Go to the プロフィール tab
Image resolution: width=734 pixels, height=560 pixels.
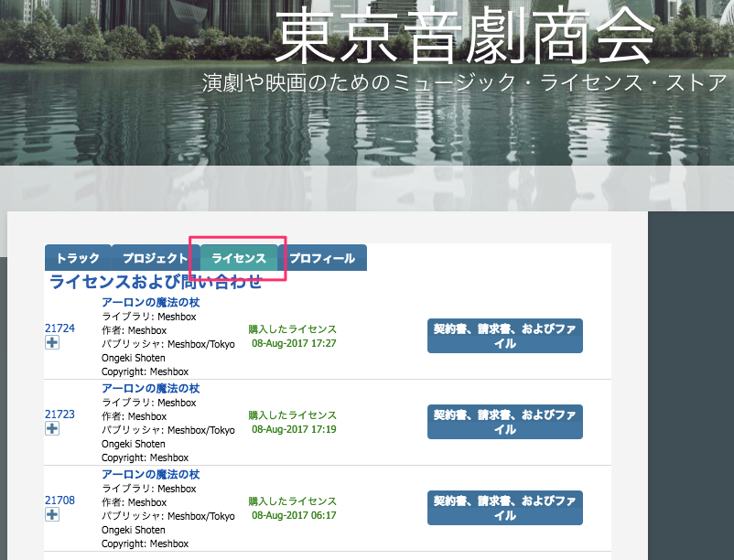322,258
